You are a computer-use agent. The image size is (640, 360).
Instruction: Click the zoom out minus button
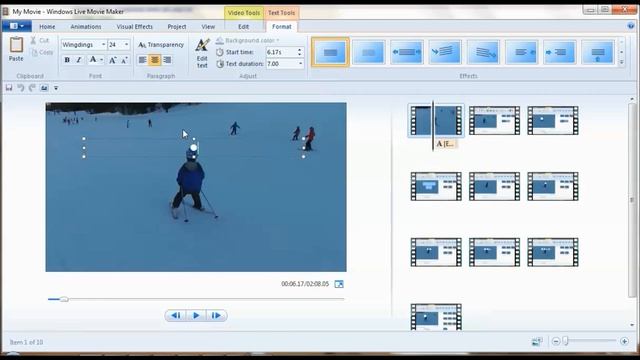pos(556,341)
